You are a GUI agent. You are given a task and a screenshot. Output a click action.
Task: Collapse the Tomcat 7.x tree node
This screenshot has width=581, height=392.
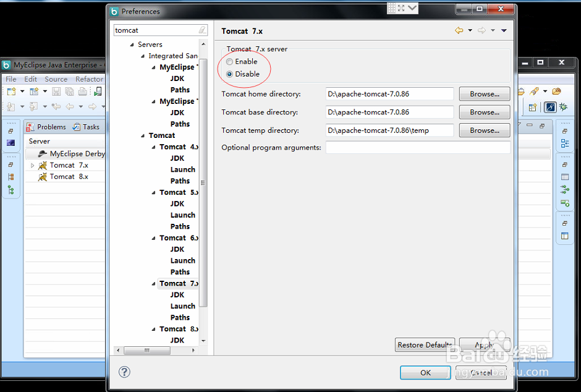click(x=153, y=284)
